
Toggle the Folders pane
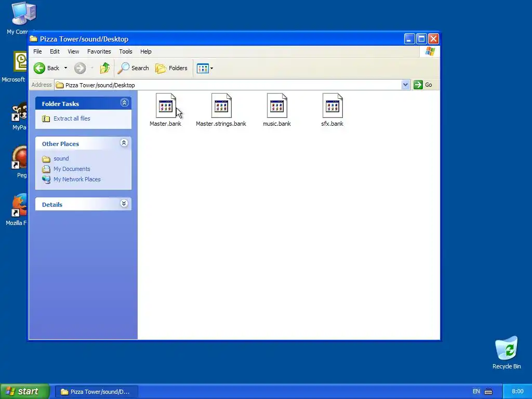(x=171, y=68)
